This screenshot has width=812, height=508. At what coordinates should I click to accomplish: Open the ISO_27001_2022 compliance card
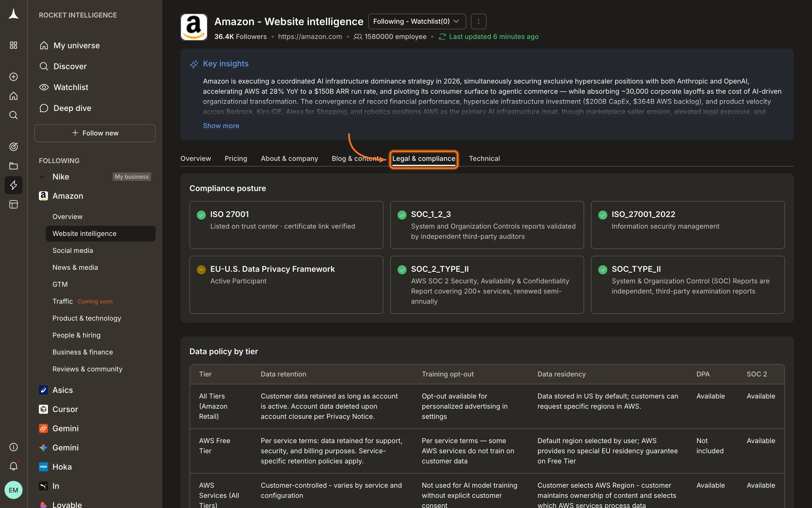[687, 225]
